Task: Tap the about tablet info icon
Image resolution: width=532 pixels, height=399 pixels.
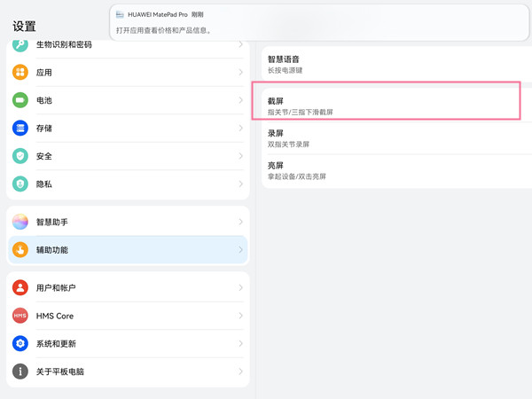Action: click(20, 372)
